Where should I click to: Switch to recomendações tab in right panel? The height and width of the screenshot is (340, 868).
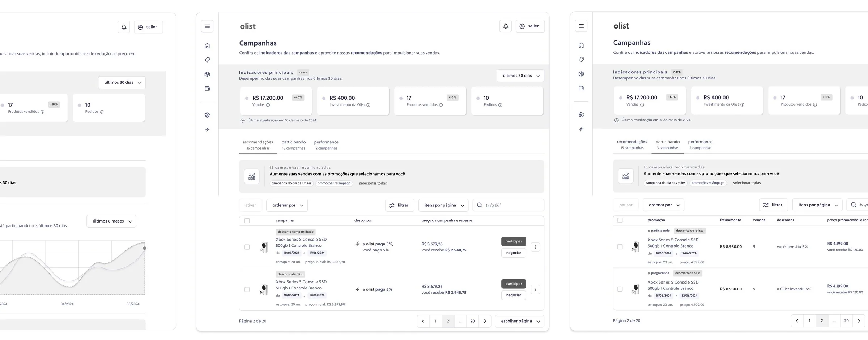tap(632, 145)
